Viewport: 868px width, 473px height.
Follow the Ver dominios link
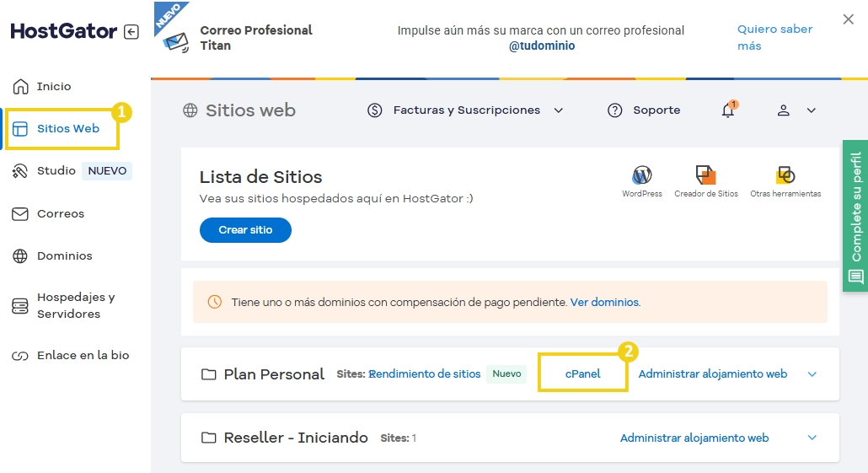[604, 302]
